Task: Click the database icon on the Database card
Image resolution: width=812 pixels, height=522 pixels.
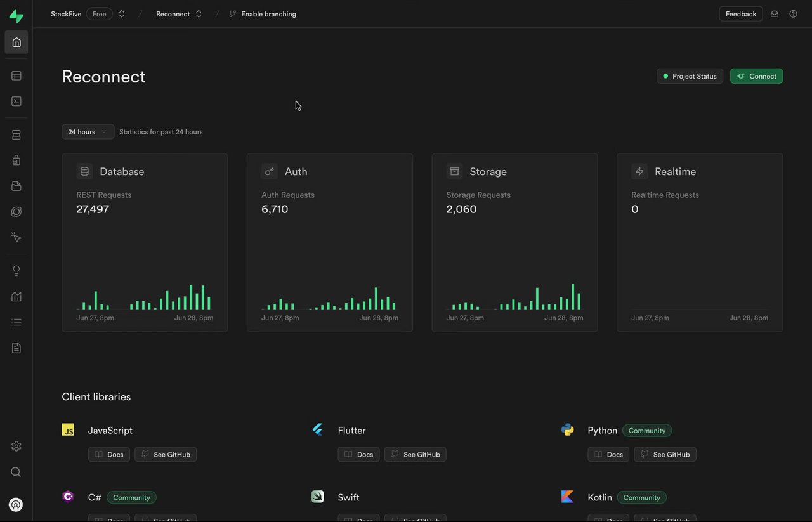Action: point(84,171)
